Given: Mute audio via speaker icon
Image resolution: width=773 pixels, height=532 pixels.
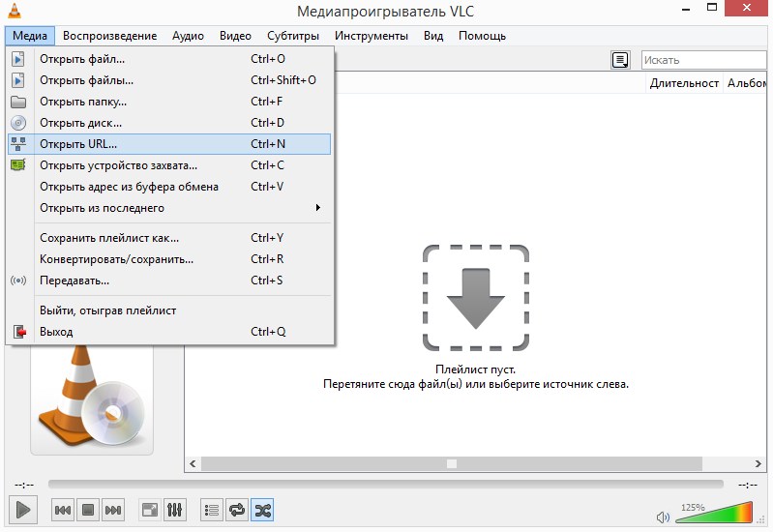Looking at the screenshot, I should 663,517.
